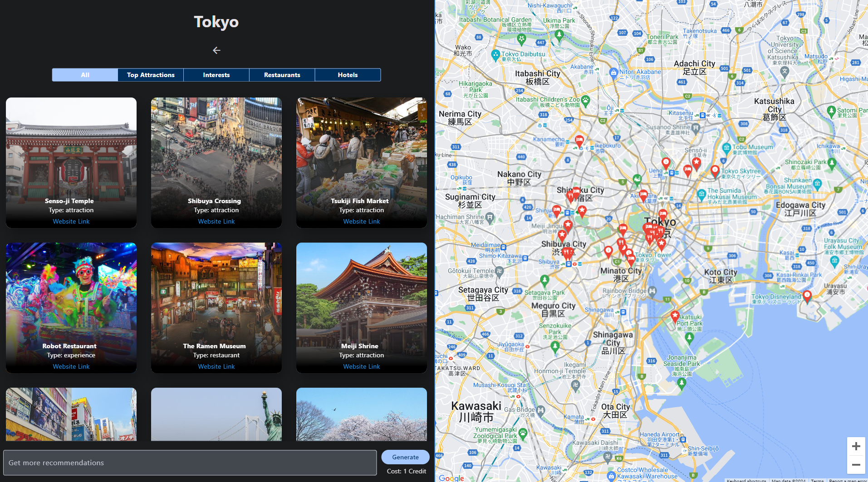Click the Tobu Museum marker icon

point(726,147)
